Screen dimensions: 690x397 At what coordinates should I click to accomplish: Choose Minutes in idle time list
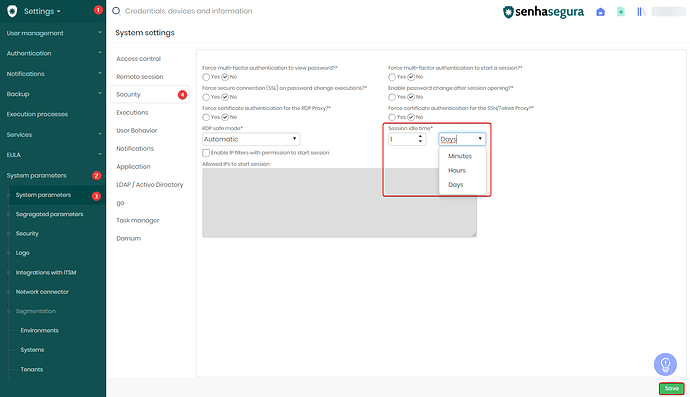460,156
